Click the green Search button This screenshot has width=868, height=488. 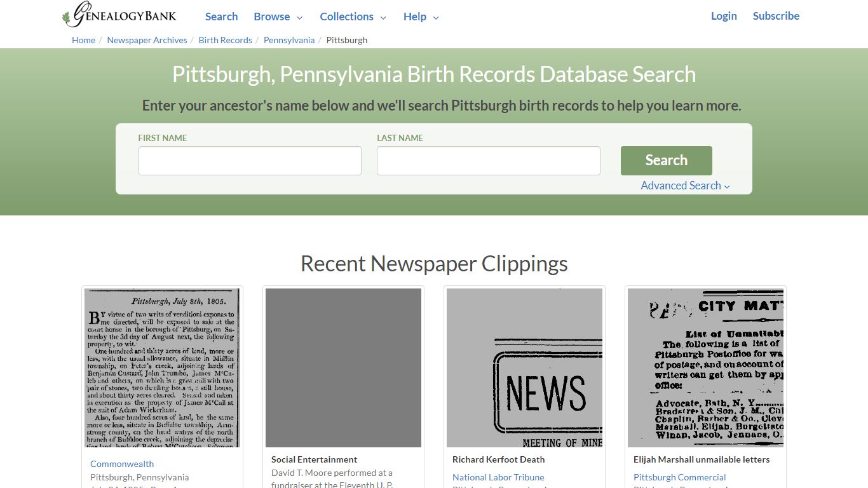(666, 161)
